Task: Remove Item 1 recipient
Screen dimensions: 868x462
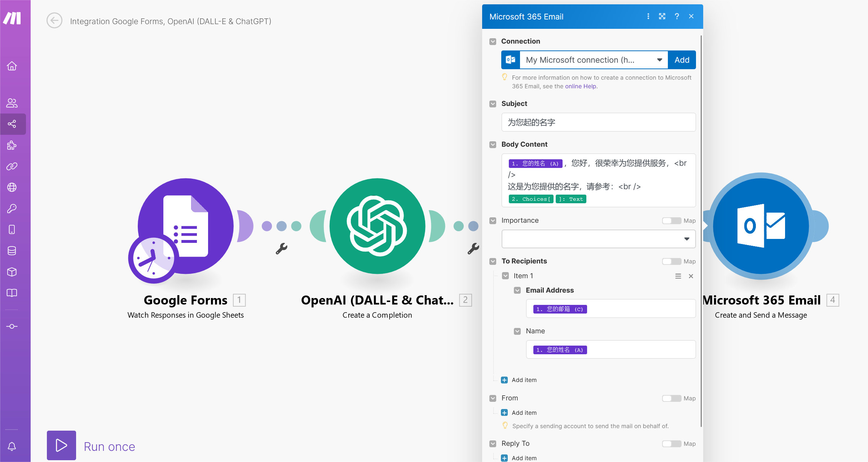Action: pyautogui.click(x=691, y=276)
